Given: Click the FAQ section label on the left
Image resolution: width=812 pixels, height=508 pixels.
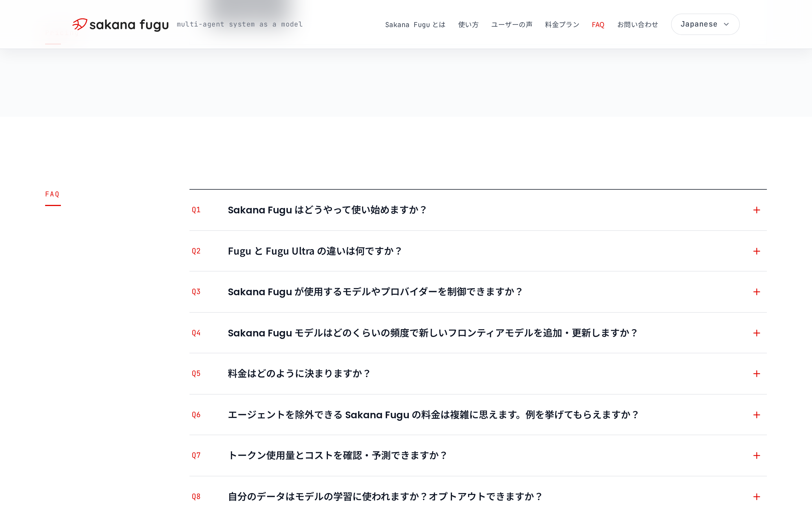Looking at the screenshot, I should 52,194.
